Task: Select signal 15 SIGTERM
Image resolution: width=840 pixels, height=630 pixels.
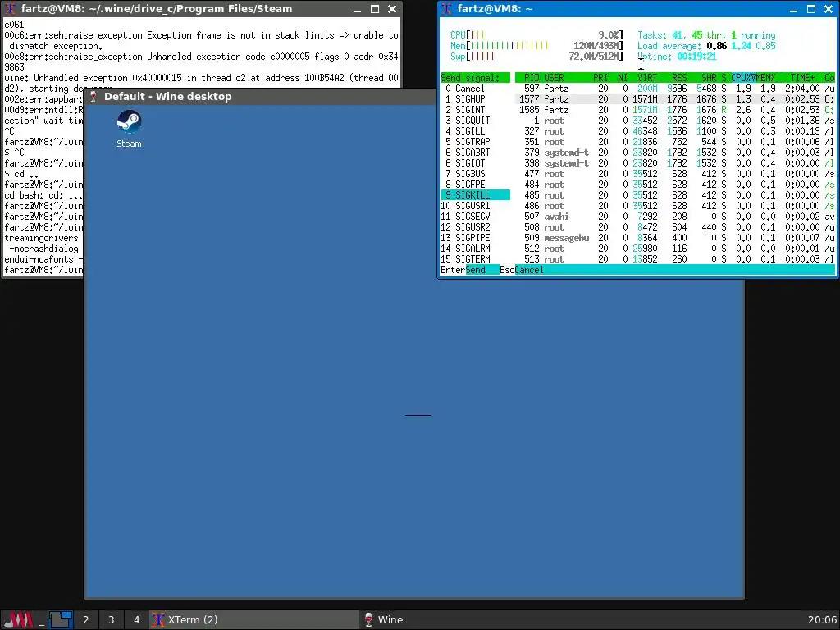Action: pos(475,259)
